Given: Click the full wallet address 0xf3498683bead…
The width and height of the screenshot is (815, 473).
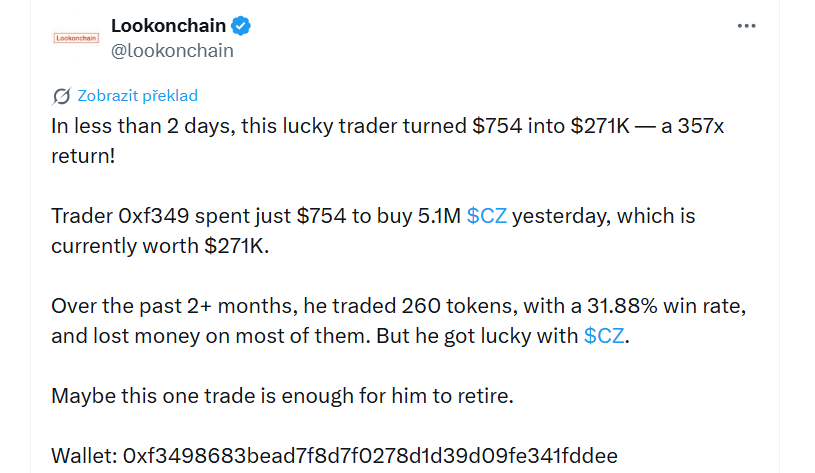Looking at the screenshot, I should pyautogui.click(x=370, y=456).
